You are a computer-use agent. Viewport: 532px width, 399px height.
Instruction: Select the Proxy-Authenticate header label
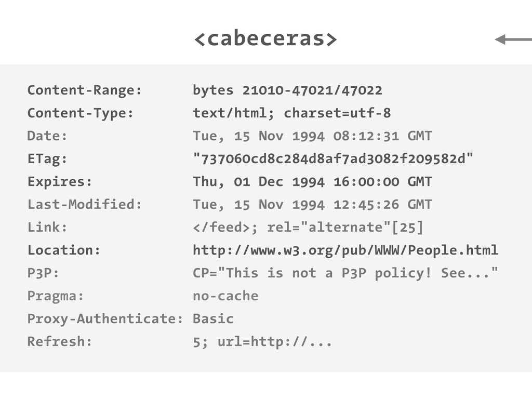(105, 319)
